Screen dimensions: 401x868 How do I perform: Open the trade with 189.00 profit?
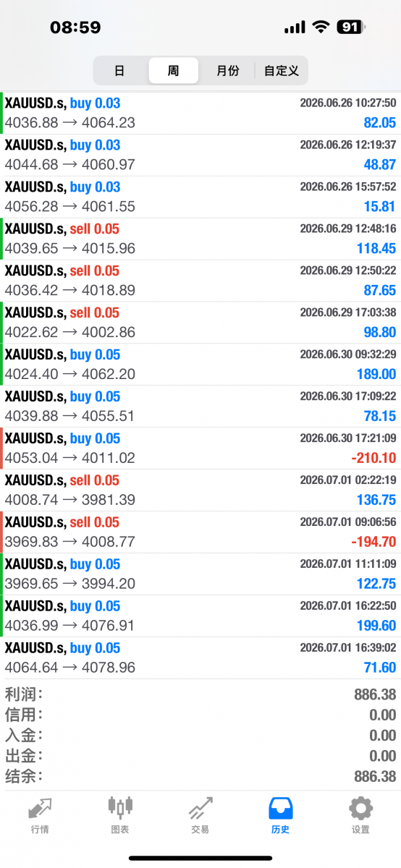[x=200, y=365]
